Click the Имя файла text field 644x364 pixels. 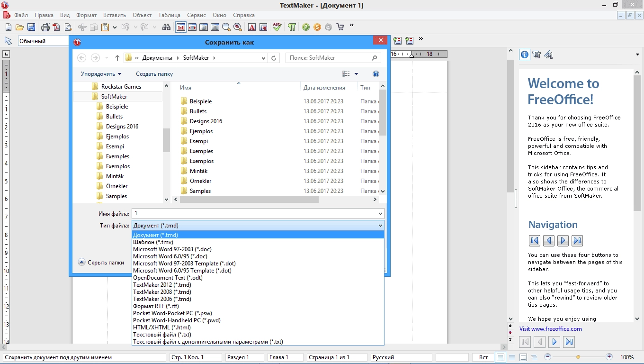coord(254,214)
